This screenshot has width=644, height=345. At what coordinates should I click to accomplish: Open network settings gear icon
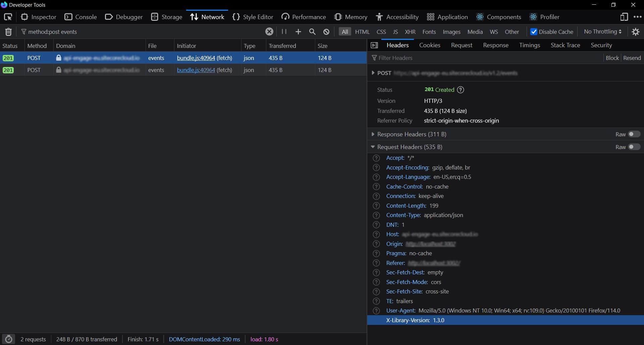pos(636,31)
